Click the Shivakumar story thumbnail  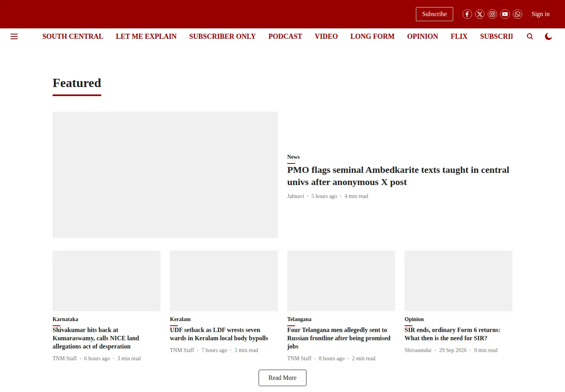[x=106, y=281]
